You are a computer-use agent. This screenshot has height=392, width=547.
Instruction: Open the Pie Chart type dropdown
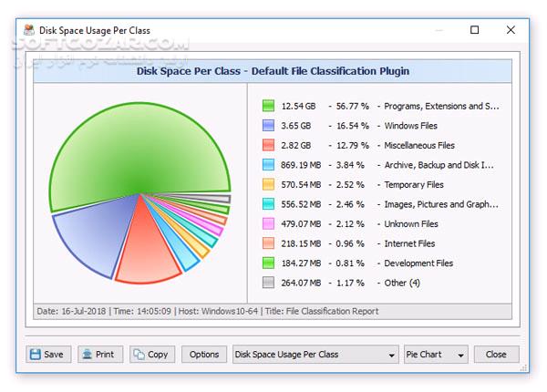436,355
